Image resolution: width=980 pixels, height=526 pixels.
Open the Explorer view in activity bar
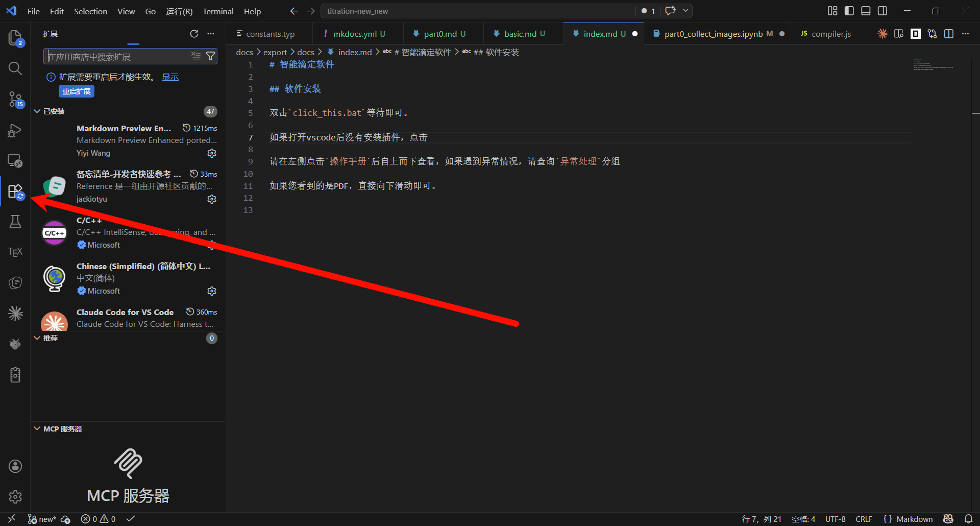[15, 38]
